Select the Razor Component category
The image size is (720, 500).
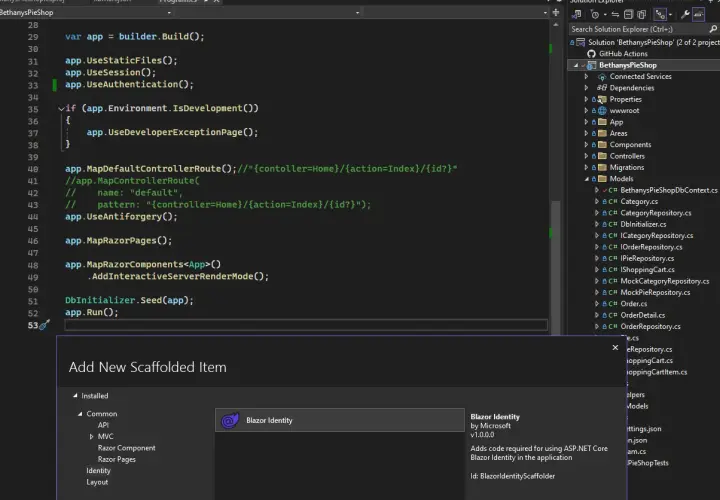pos(126,448)
